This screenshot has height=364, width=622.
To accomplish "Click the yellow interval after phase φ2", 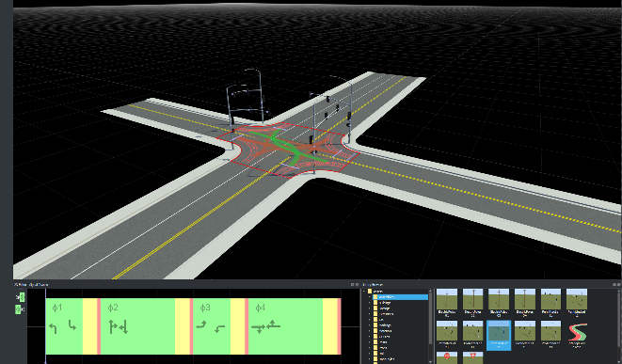I will [x=182, y=326].
